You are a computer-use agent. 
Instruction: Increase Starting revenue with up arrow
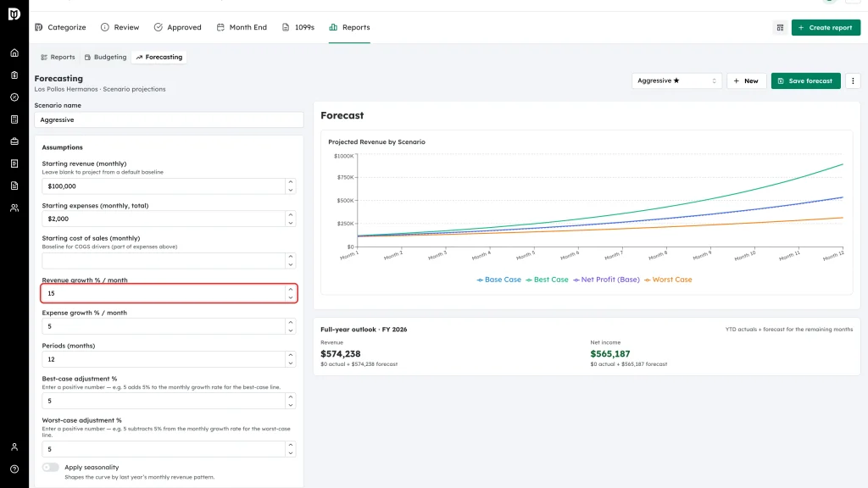pos(291,182)
